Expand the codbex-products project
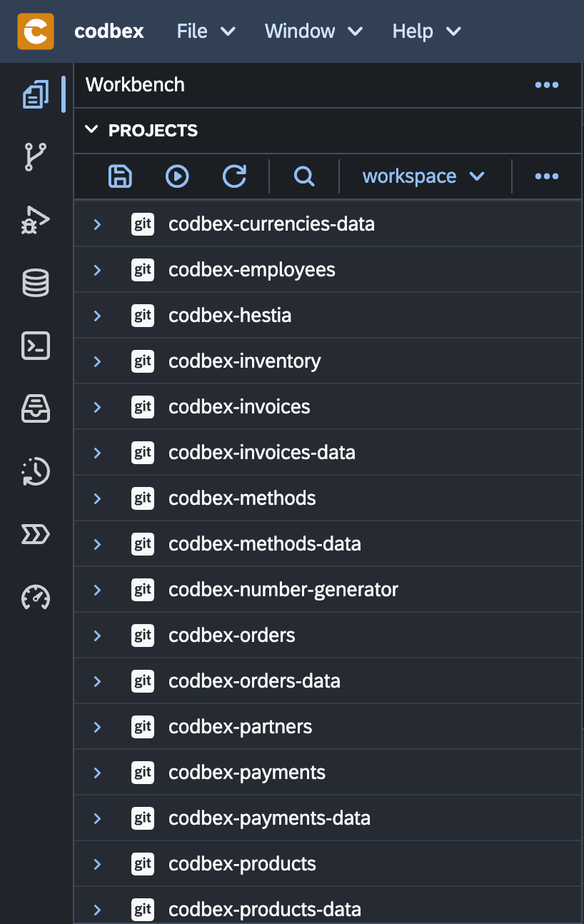Screen dimensions: 584x924 98,864
